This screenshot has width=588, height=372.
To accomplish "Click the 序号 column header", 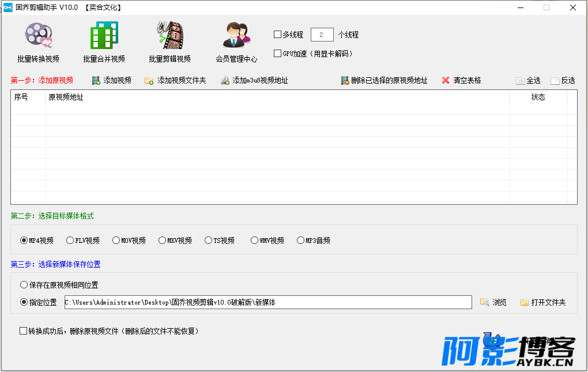I will click(x=28, y=97).
